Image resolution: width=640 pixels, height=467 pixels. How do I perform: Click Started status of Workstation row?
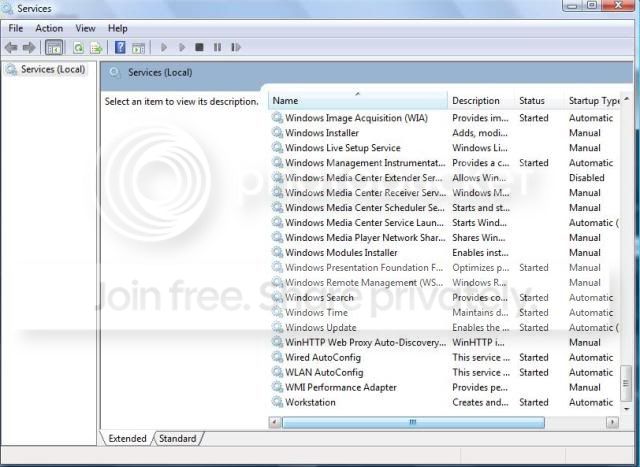533,402
